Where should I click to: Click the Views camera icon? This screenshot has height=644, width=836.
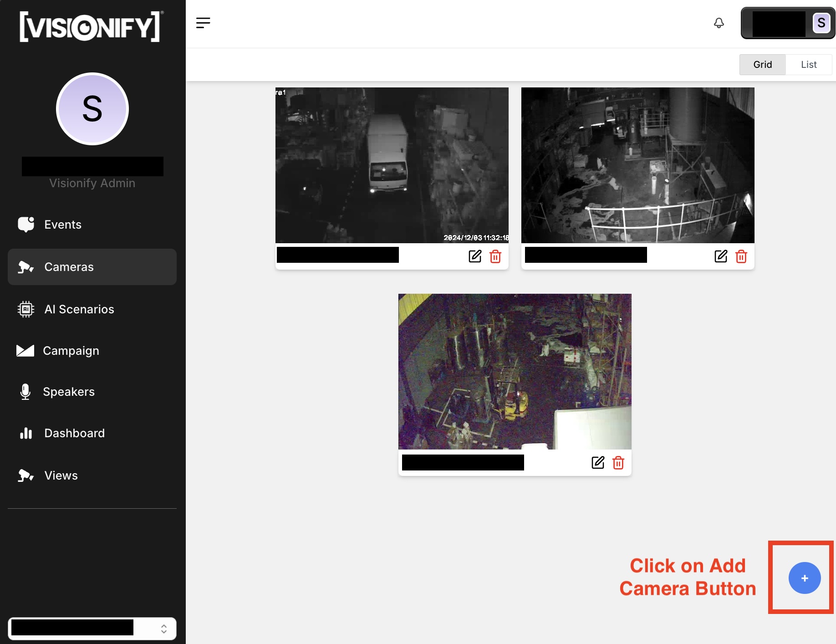(26, 475)
